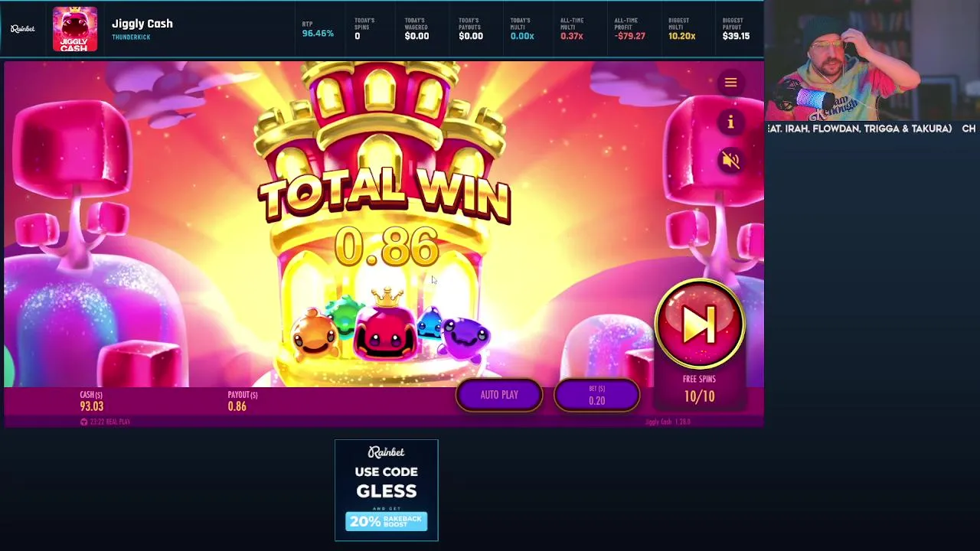The height and width of the screenshot is (551, 980).
Task: Click the orange jelly character
Action: coord(315,333)
